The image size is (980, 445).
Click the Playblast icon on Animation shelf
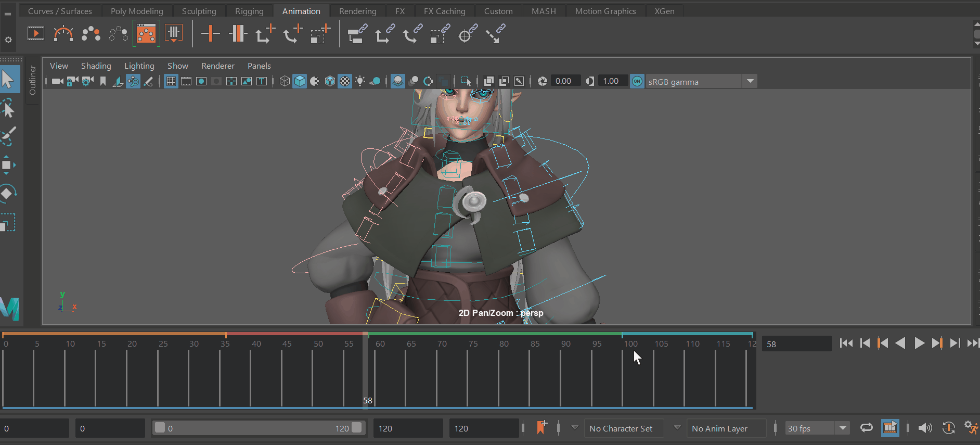point(35,34)
